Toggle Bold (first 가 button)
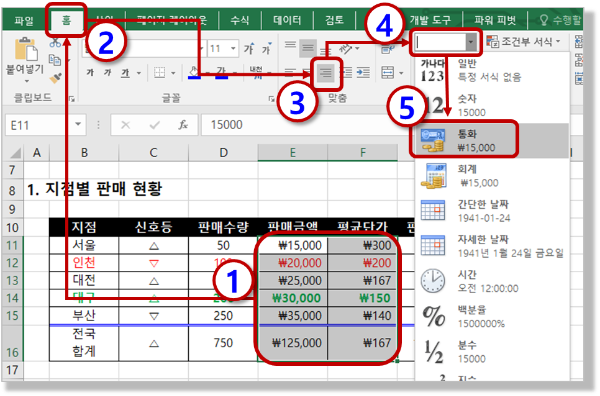 [90, 72]
